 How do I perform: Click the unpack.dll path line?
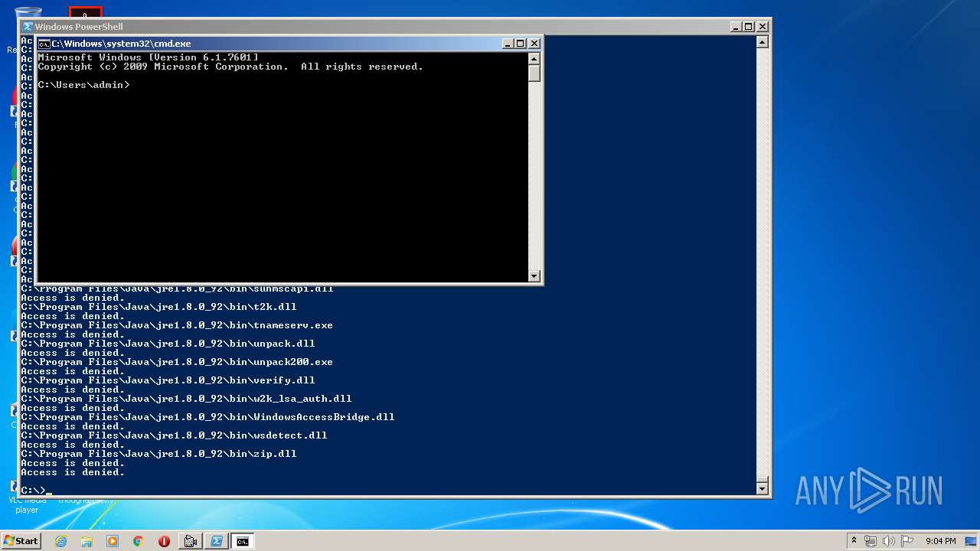(x=168, y=344)
